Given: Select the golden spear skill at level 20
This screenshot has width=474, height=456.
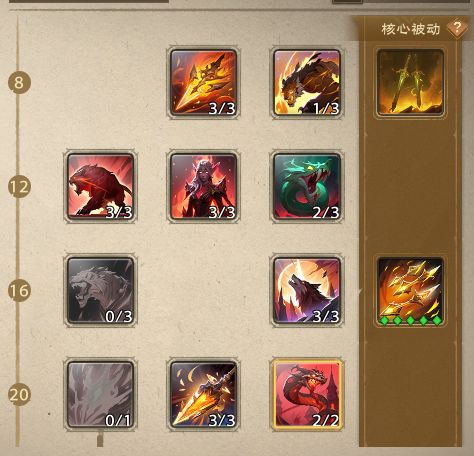Looking at the screenshot, I should point(203,394).
